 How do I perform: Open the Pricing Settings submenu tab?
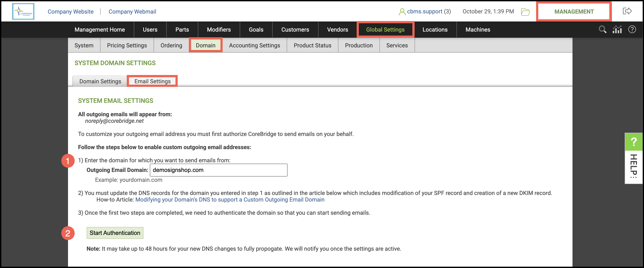[x=127, y=45]
